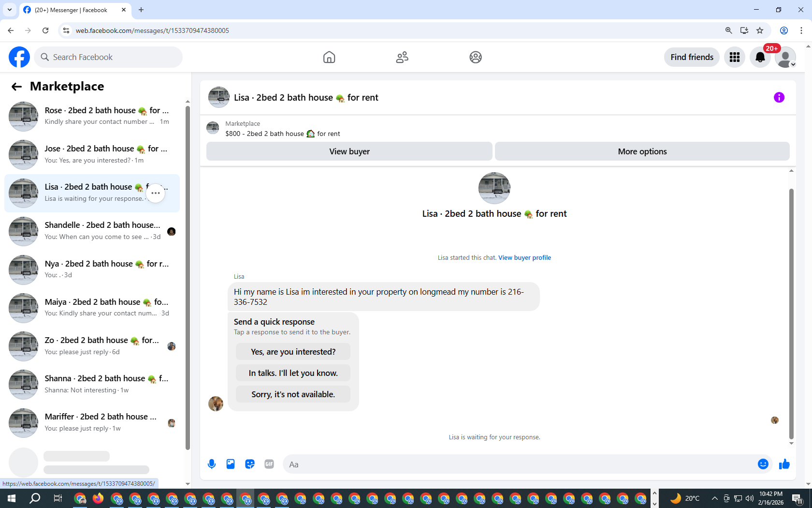
Task: Go back using the Marketplace back arrow
Action: [x=16, y=87]
